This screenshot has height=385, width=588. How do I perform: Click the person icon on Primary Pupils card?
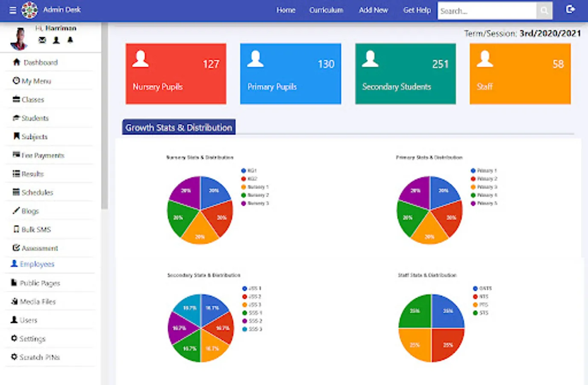tap(255, 59)
